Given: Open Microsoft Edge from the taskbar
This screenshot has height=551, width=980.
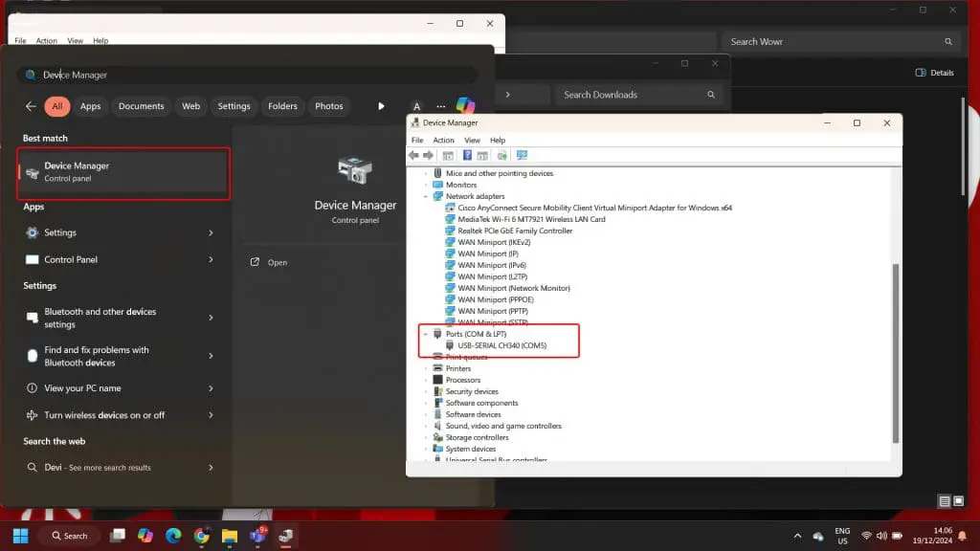Looking at the screenshot, I should pyautogui.click(x=173, y=536).
